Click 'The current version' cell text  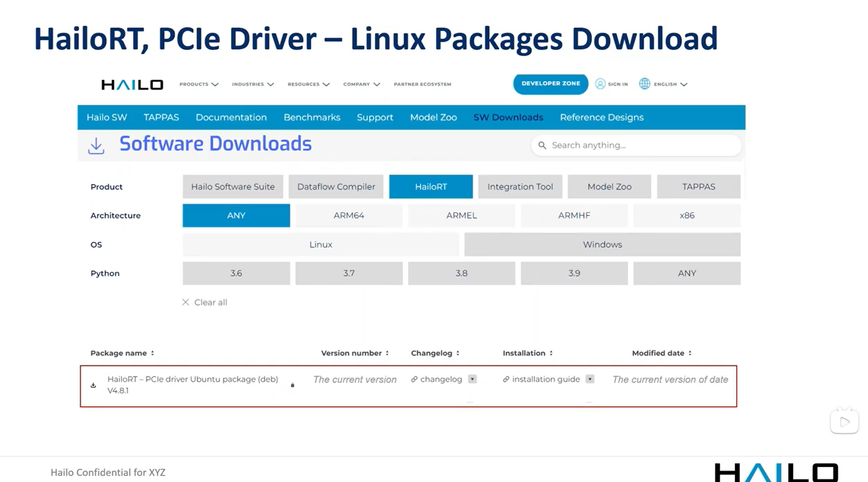coord(355,380)
